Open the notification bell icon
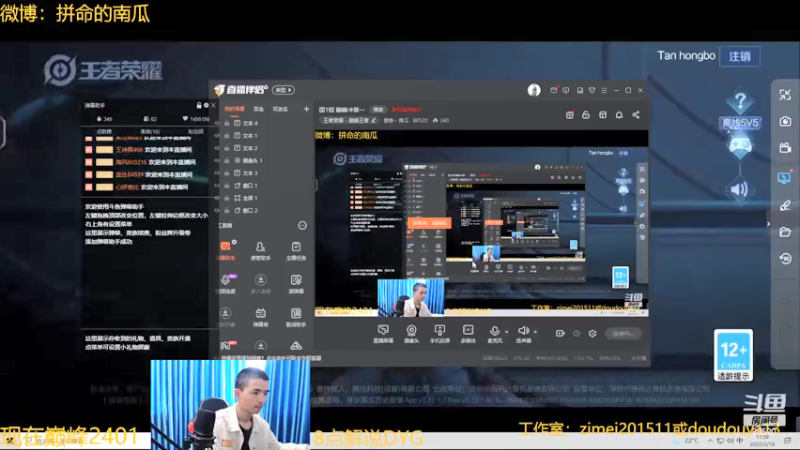Image resolution: width=800 pixels, height=450 pixels. [619, 115]
